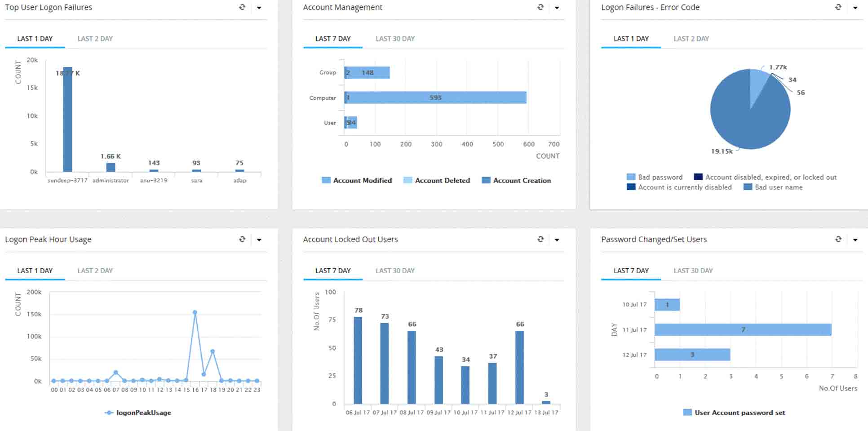Refresh the Top User Logon Failures widget
The width and height of the screenshot is (868, 431).
[242, 7]
